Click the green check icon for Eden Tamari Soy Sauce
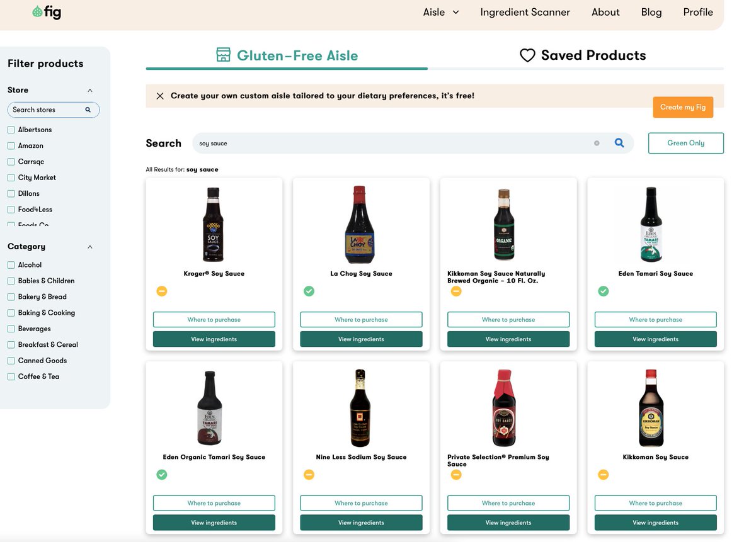This screenshot has width=756, height=542. pyautogui.click(x=604, y=291)
